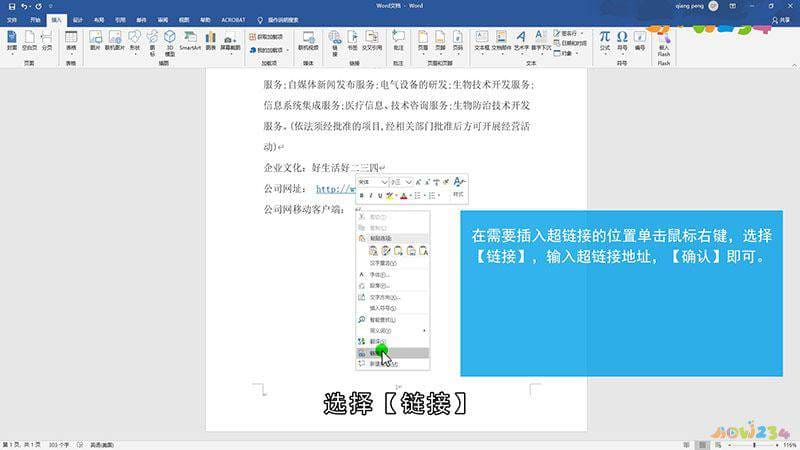This screenshot has width=800, height=450.
Task: Click the Quick Parts (文档部件) icon
Action: [x=501, y=41]
